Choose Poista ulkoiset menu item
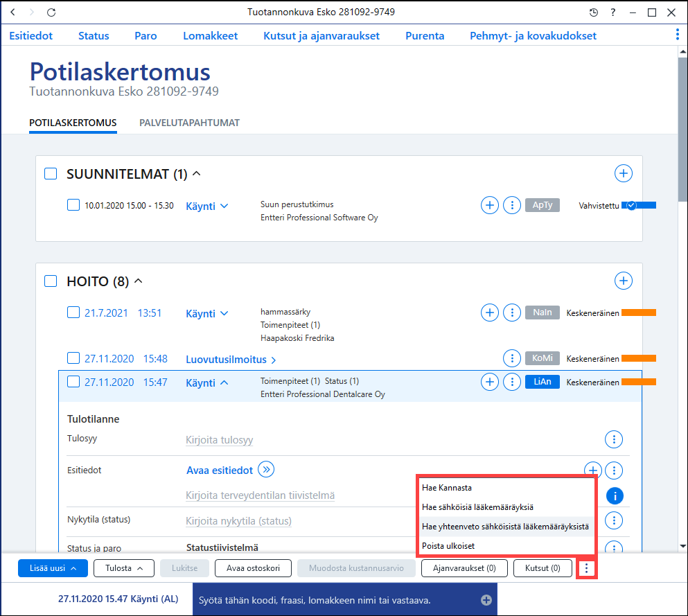 point(506,545)
